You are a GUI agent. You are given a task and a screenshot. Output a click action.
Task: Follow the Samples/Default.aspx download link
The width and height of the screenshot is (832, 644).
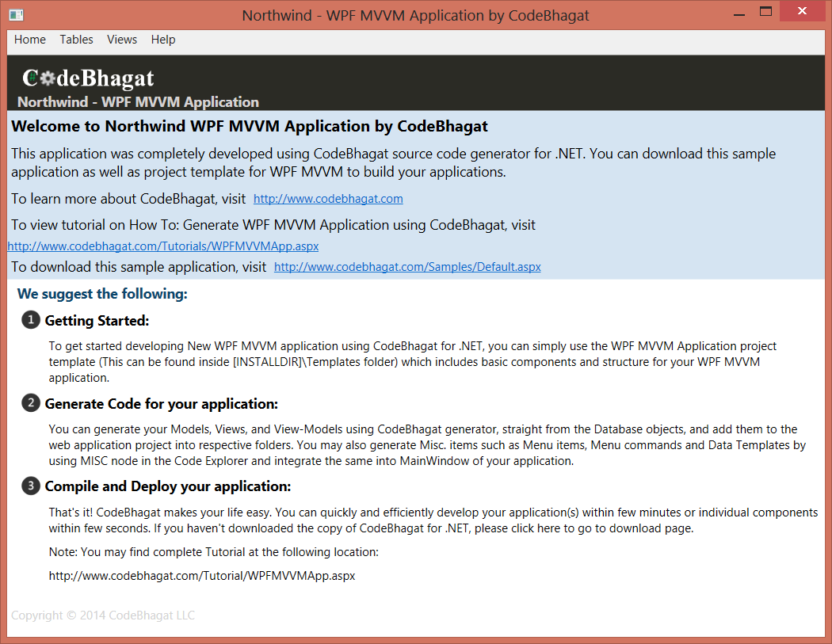point(407,267)
